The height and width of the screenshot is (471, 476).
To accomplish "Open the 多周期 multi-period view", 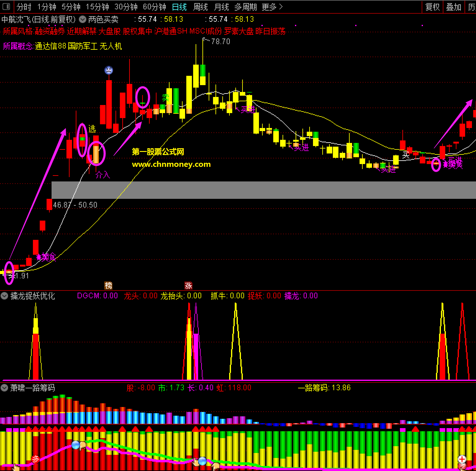I will [245, 7].
